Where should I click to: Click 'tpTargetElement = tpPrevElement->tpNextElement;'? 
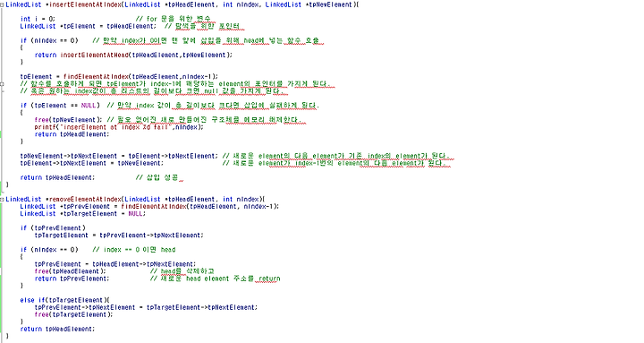(x=119, y=236)
